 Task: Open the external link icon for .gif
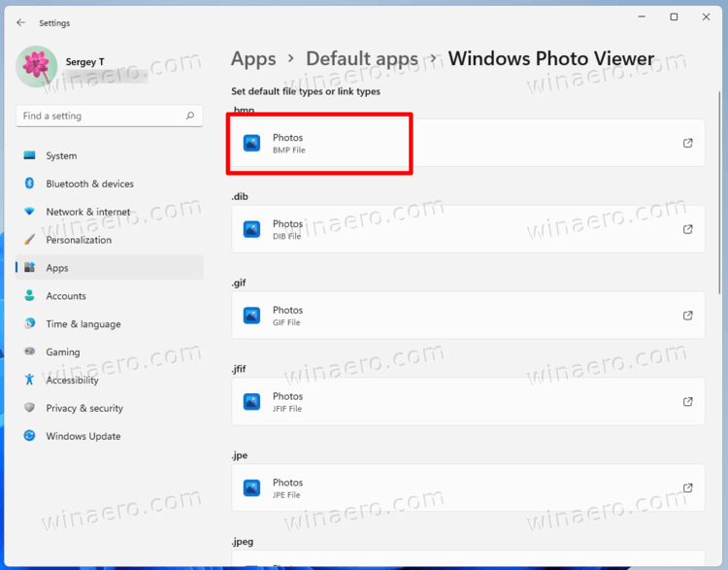click(x=687, y=316)
